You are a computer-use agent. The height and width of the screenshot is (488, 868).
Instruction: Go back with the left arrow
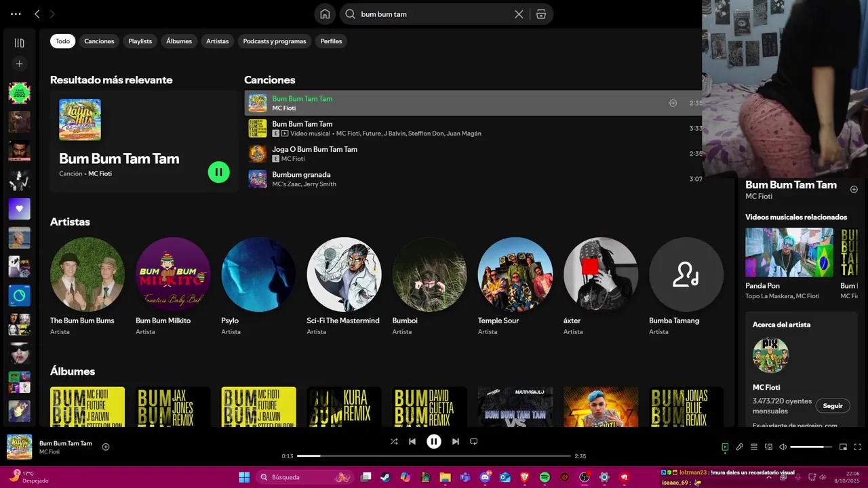(37, 14)
